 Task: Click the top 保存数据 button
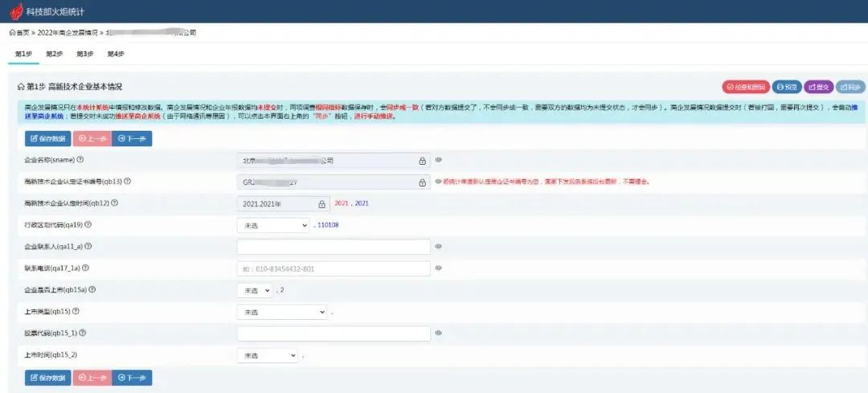(x=48, y=138)
